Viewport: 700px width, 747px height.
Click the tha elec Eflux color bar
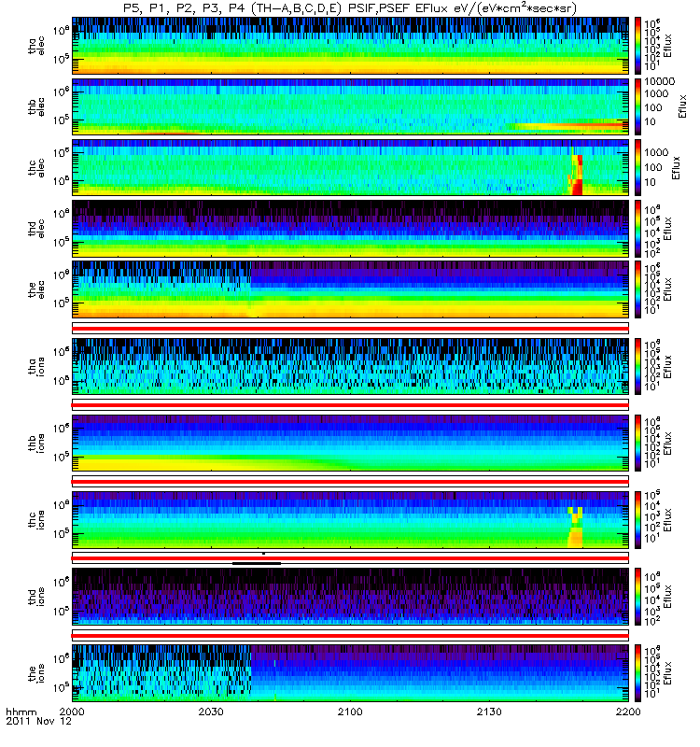coord(637,46)
